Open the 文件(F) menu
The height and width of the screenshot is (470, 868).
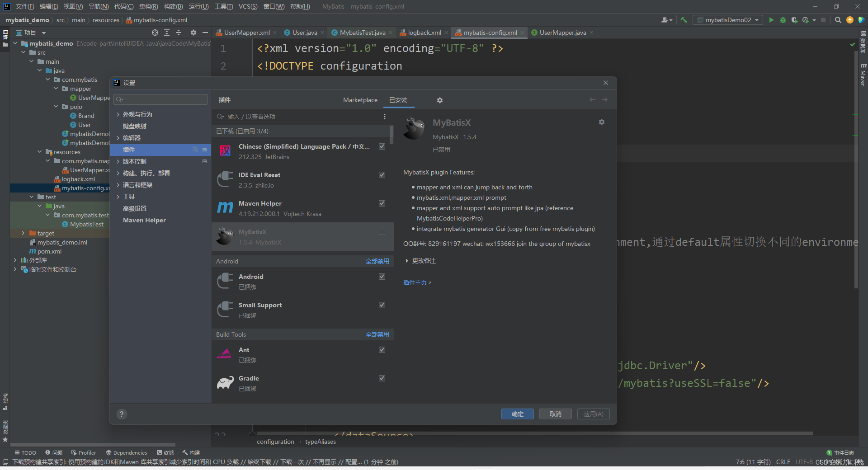pos(25,6)
